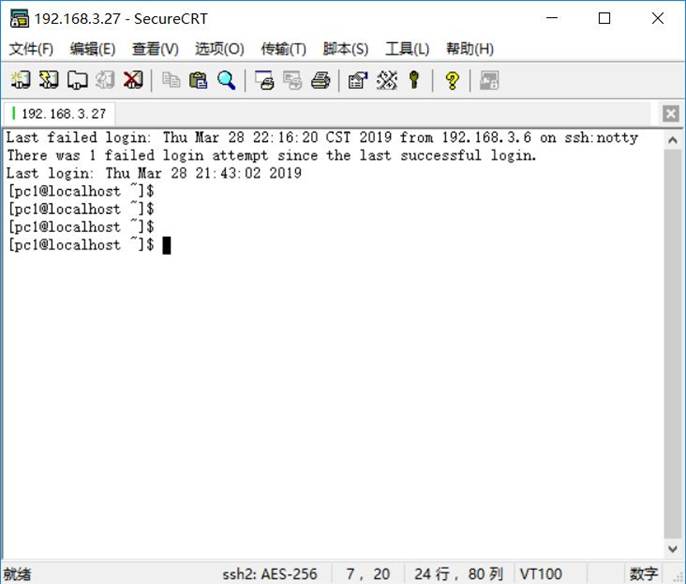Click the Connect toolbar icon
The height and width of the screenshot is (584, 686).
point(20,80)
